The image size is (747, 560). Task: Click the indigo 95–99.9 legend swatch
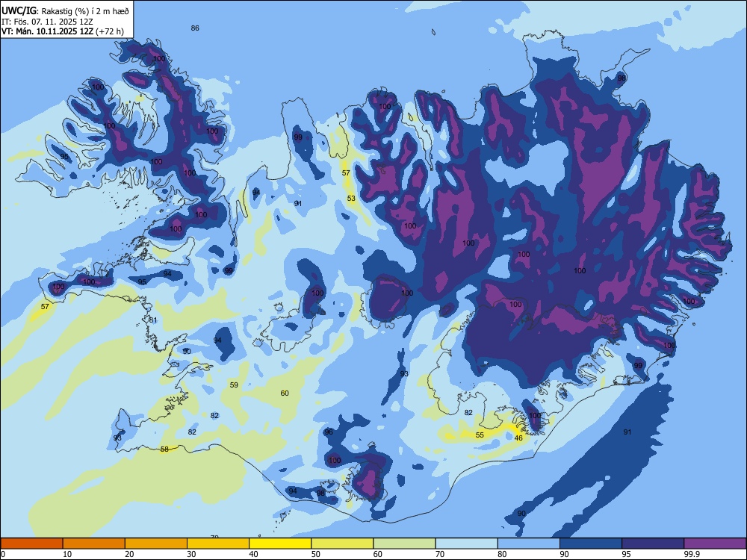[x=653, y=544]
